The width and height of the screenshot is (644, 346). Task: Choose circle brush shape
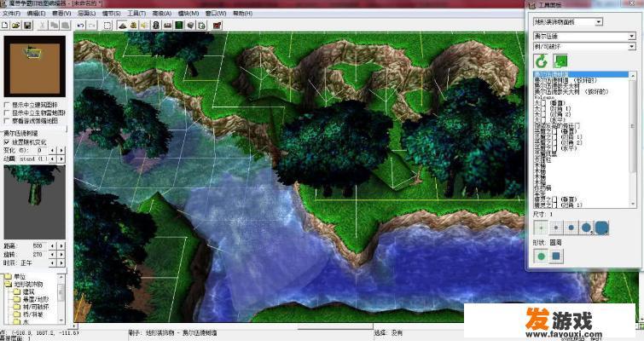(x=541, y=257)
